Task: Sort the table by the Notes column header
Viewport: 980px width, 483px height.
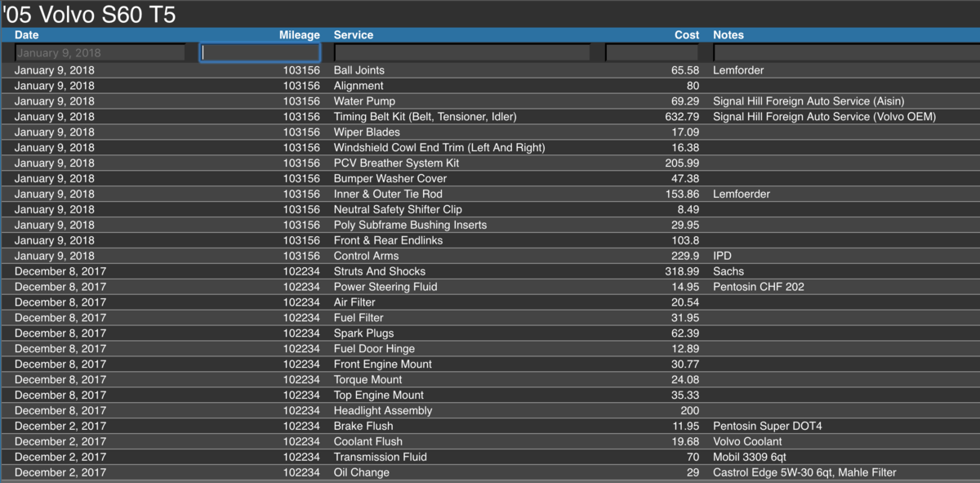Action: [x=727, y=35]
